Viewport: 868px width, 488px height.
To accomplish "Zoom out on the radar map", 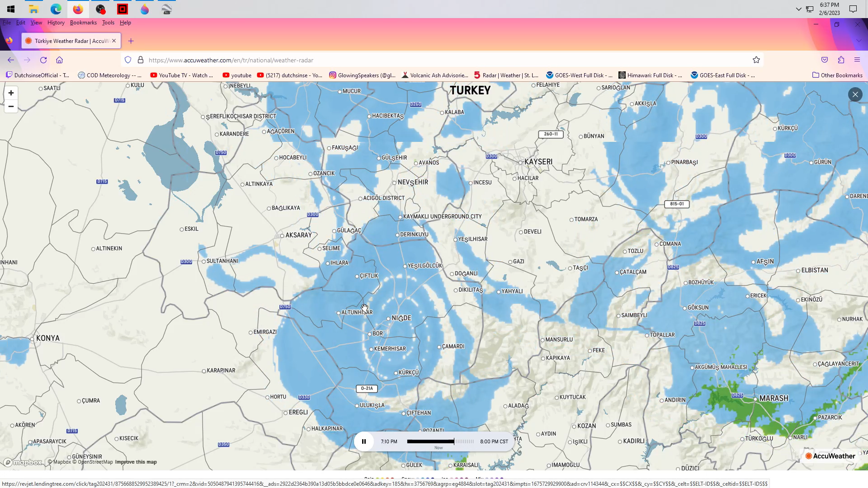I will tap(11, 107).
